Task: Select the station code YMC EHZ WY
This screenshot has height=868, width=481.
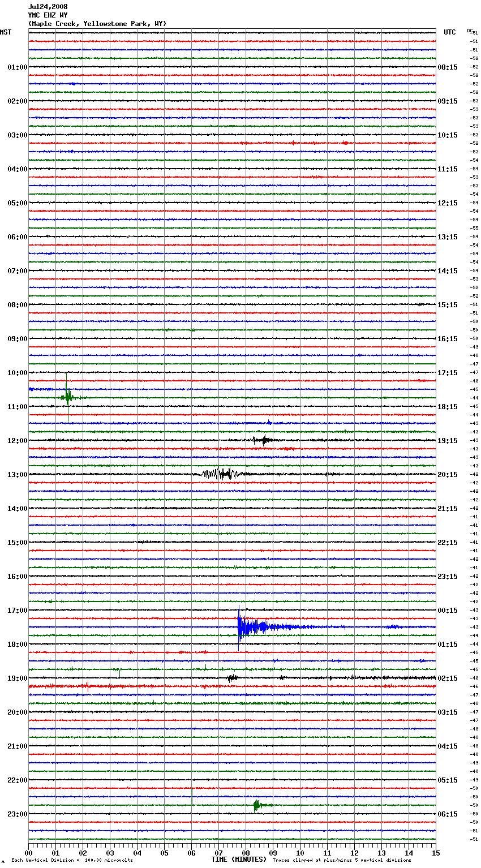Action: coord(48,15)
